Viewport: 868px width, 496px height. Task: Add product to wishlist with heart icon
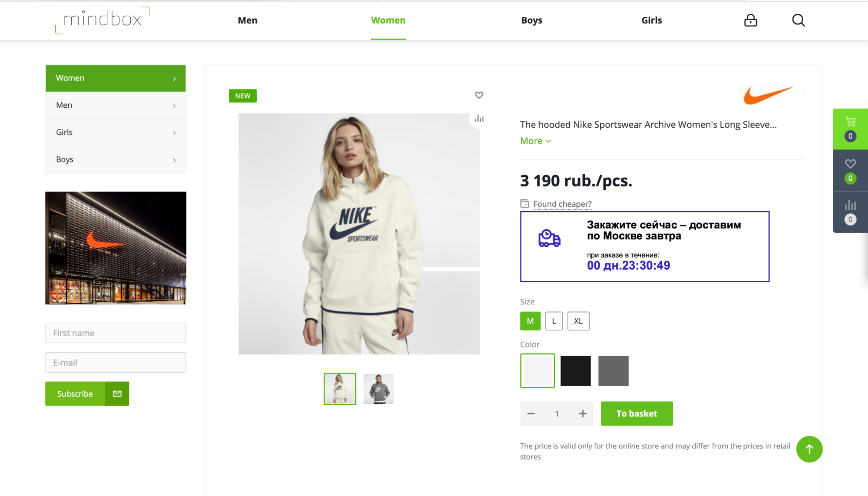pos(479,95)
